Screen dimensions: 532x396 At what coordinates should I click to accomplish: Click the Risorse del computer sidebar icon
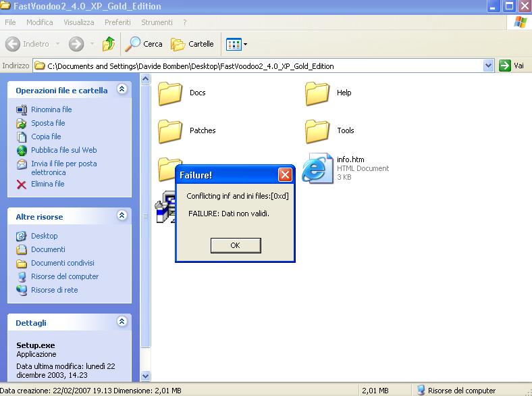click(22, 277)
